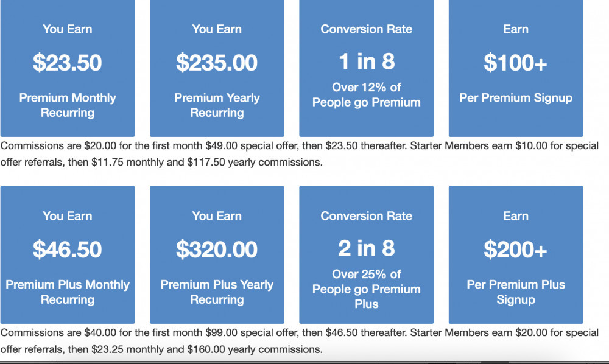Click Conversion Rate heading above 2 in 8
The image size is (609, 364).
367,216
